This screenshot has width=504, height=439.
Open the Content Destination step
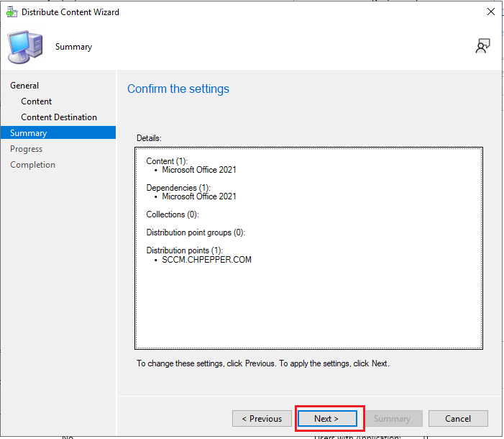click(x=59, y=117)
